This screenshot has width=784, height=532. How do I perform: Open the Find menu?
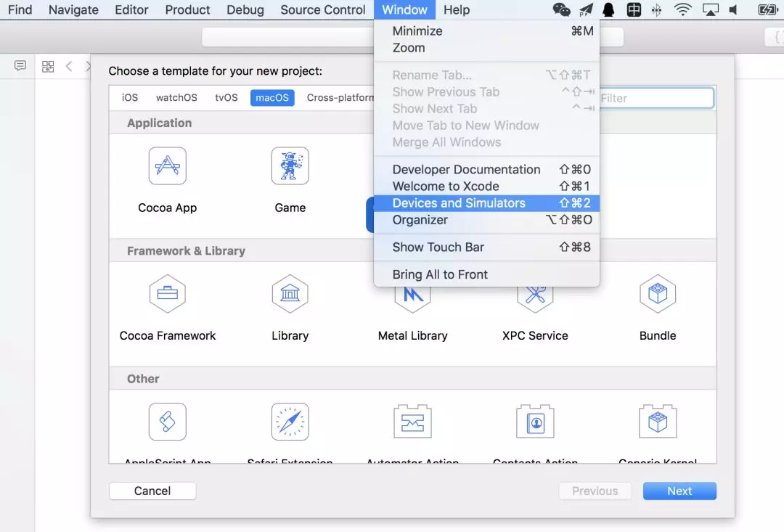click(x=20, y=9)
